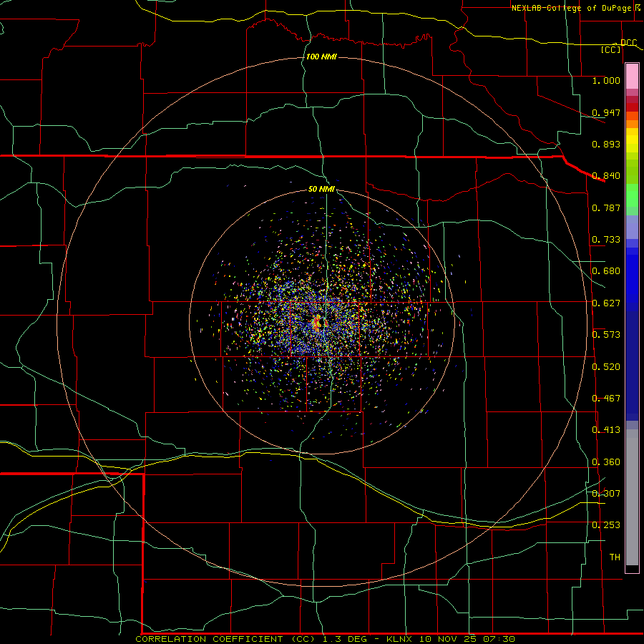The height and width of the screenshot is (644, 644).
Task: Click the KLNX station identifier in the footer
Action: (x=399, y=639)
